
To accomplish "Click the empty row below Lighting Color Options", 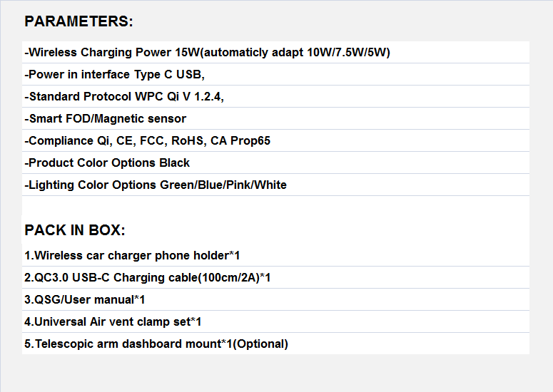I will click(275, 205).
